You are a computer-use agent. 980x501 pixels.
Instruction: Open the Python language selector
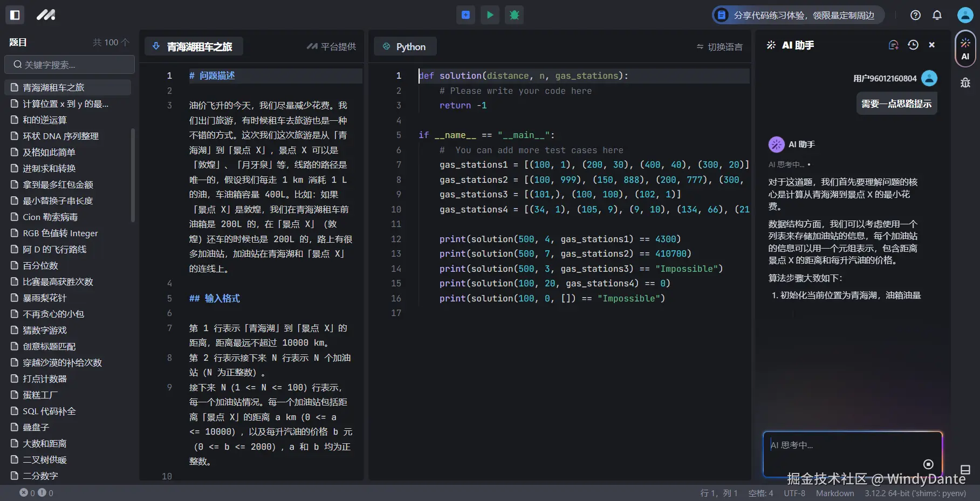tap(405, 46)
